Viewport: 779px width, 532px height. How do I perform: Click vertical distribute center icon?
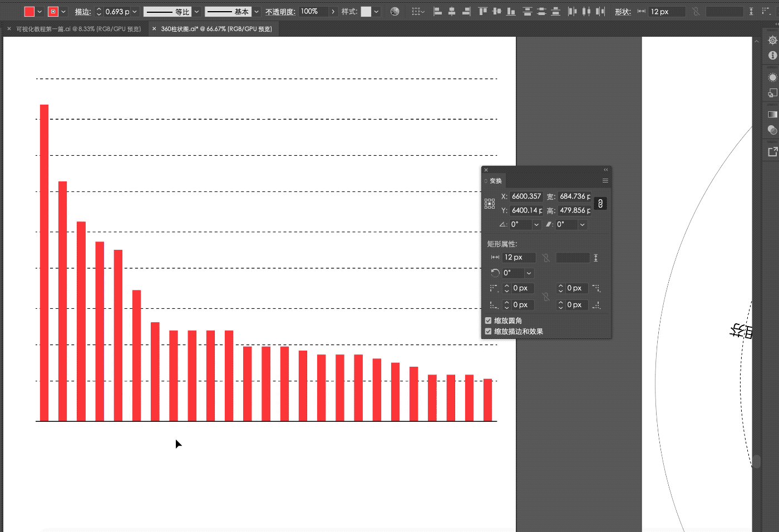[541, 11]
